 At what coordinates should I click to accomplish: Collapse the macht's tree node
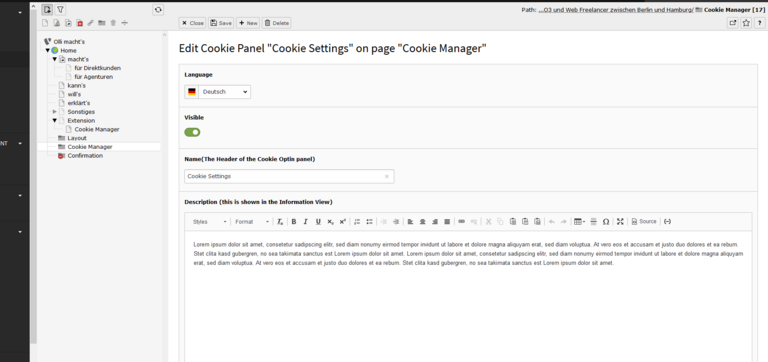coord(55,59)
